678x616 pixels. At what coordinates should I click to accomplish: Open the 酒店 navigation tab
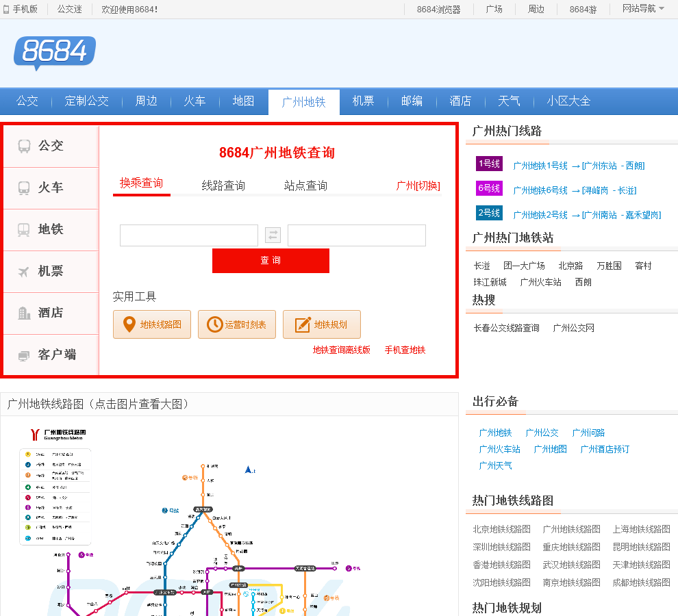pyautogui.click(x=460, y=101)
